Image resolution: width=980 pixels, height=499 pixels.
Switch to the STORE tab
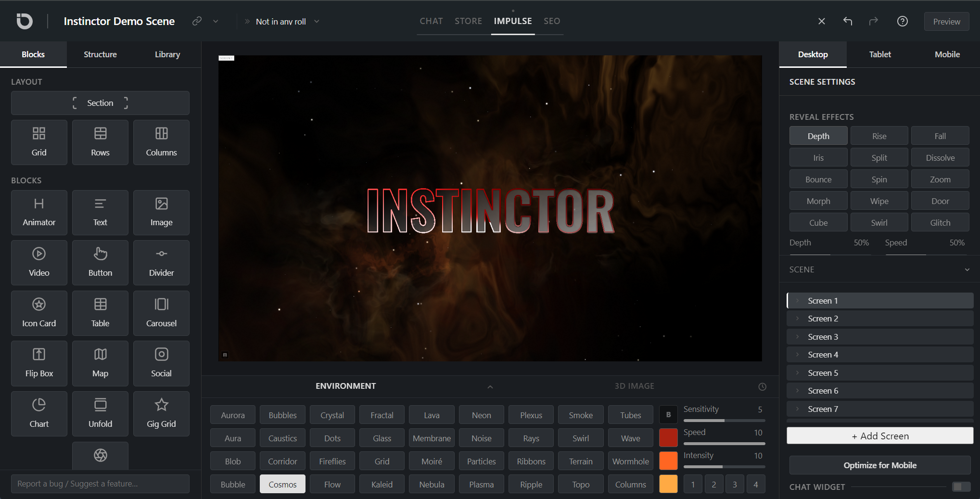click(468, 21)
